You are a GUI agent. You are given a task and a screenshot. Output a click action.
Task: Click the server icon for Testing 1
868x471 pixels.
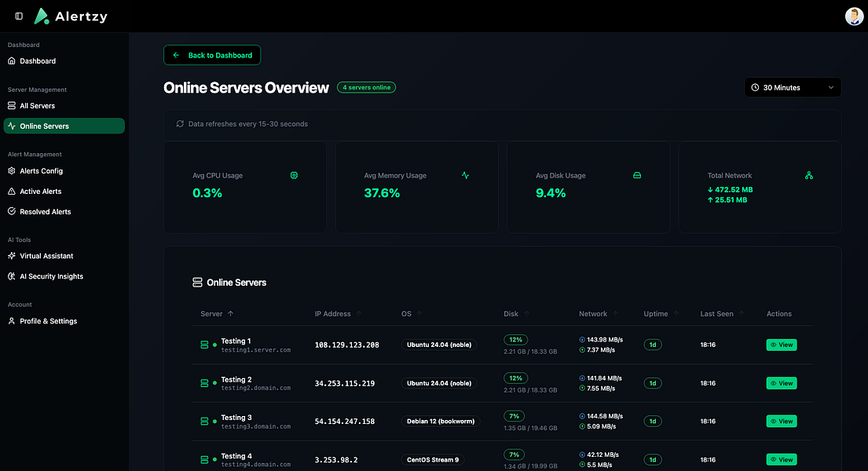[204, 345]
